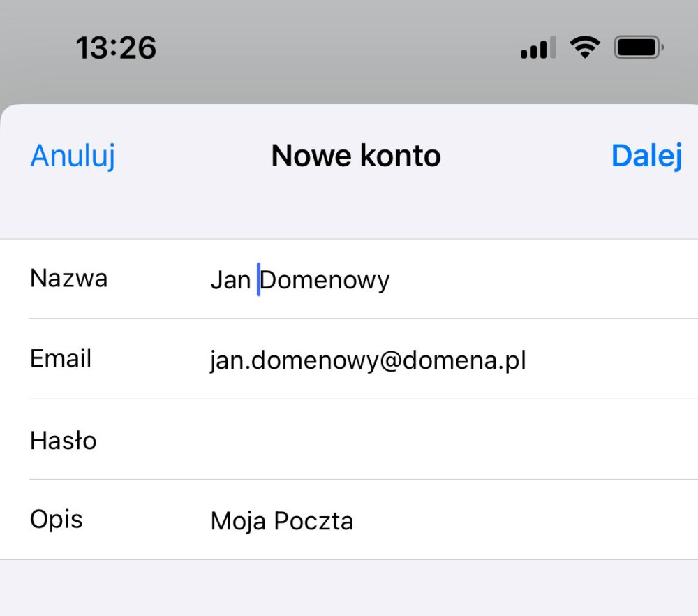Click the word Domenowy in the Nazwa field
Screen dimensions: 698x616
(x=325, y=280)
